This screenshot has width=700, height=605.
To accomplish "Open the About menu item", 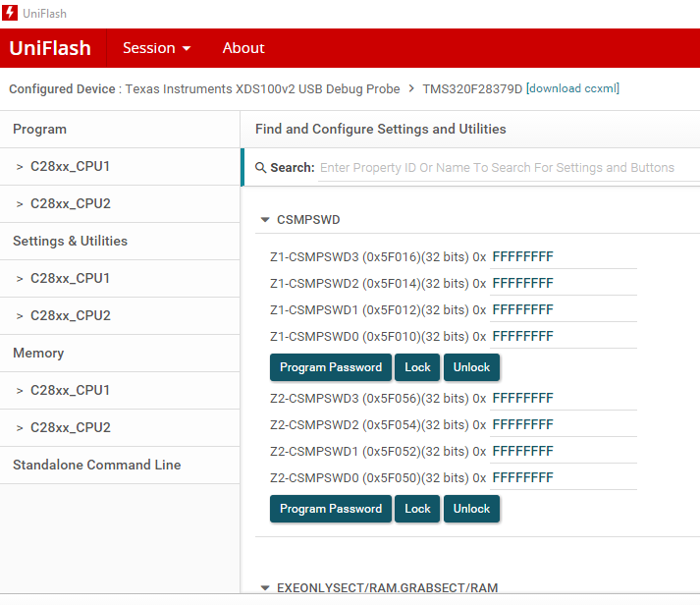I will 243,48.
